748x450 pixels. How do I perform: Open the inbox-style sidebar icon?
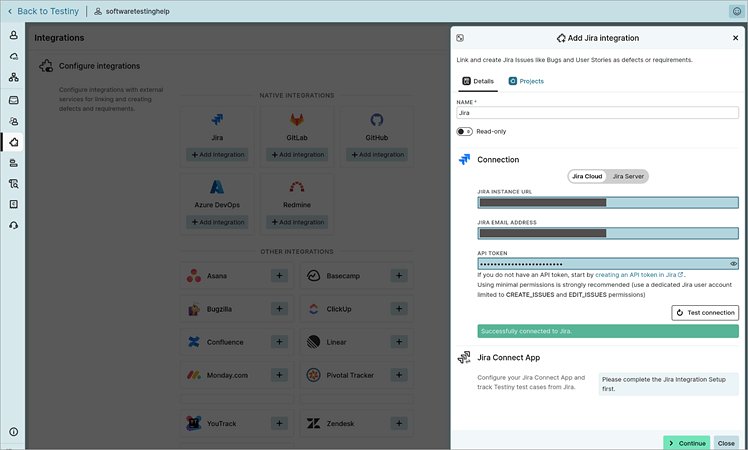pyautogui.click(x=13, y=100)
